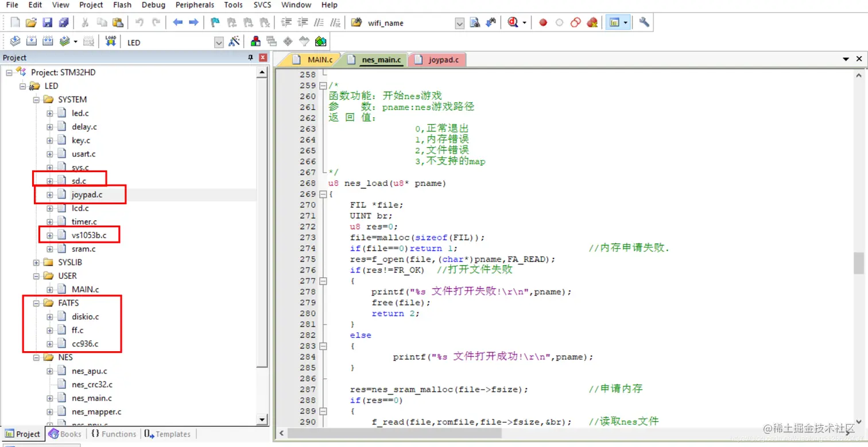Viewport: 868px width, 447px height.
Task: Open the editor tab list dropdown arrow
Action: point(846,59)
